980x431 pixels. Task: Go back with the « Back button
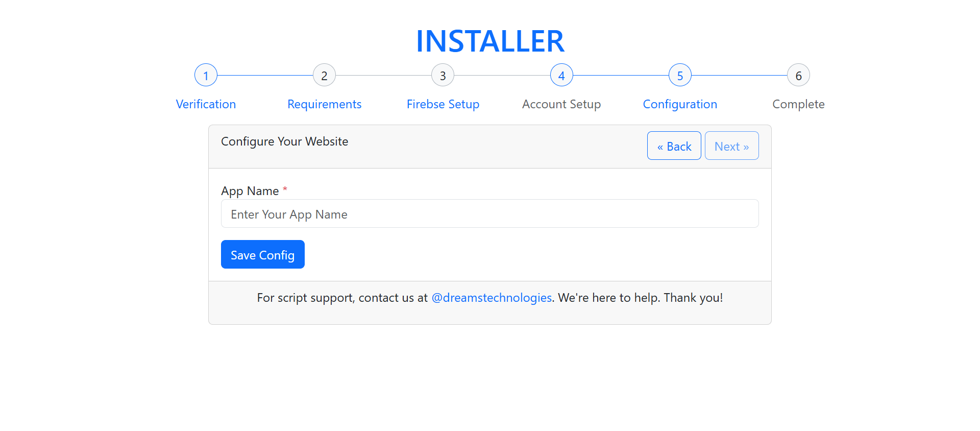pos(674,146)
